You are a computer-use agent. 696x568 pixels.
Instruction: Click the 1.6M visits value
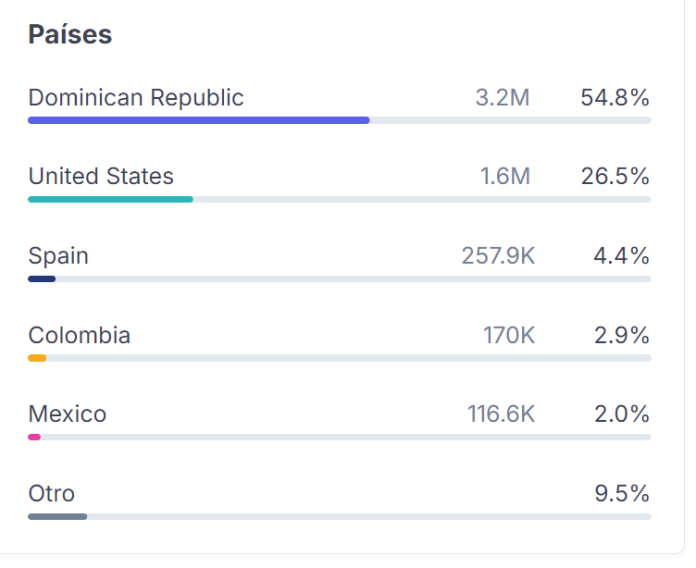(x=505, y=177)
